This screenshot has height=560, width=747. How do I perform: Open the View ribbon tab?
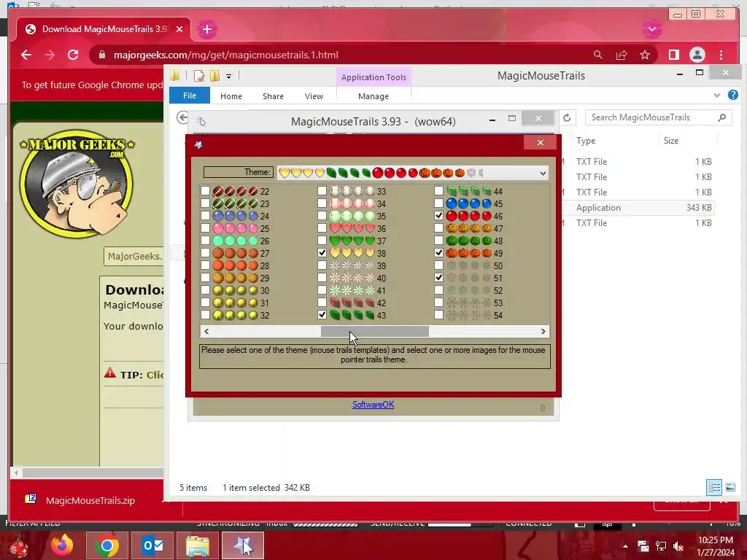[314, 96]
